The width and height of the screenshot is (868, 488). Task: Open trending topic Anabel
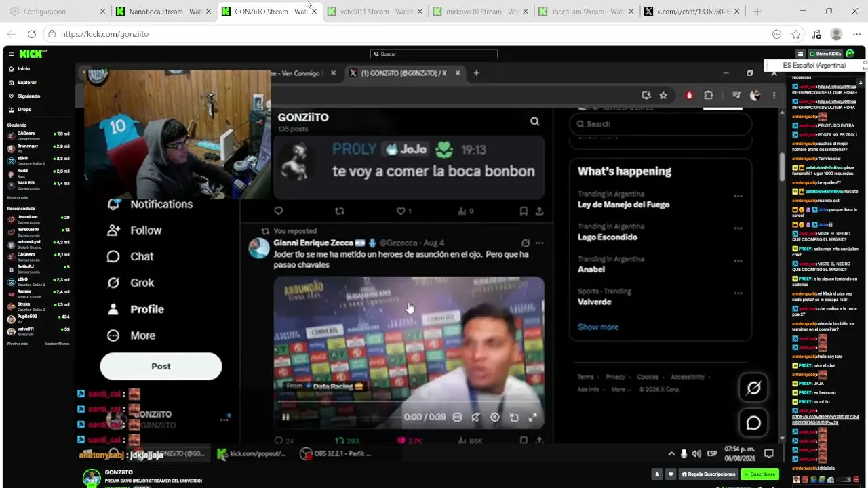pos(591,270)
